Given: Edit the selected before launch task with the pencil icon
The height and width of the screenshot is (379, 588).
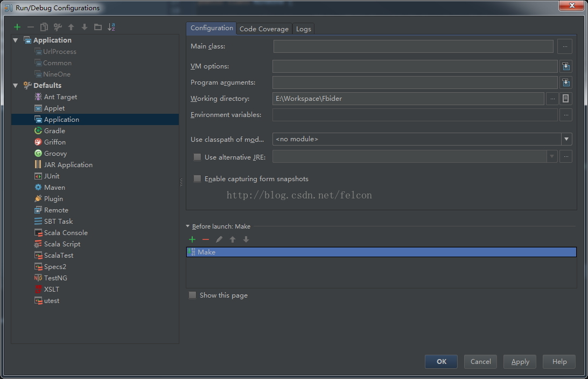Looking at the screenshot, I should (x=219, y=239).
